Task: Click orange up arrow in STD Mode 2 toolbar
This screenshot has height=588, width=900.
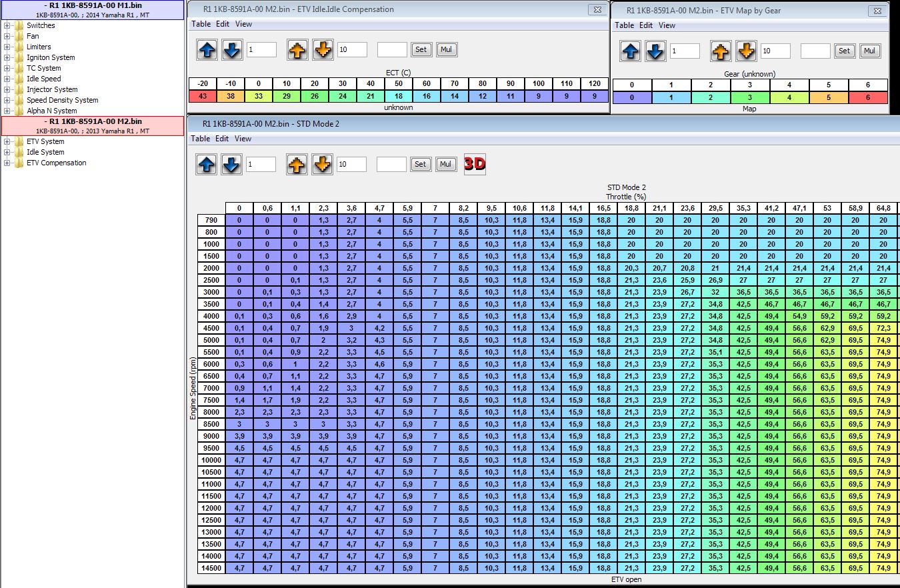Action: click(297, 165)
